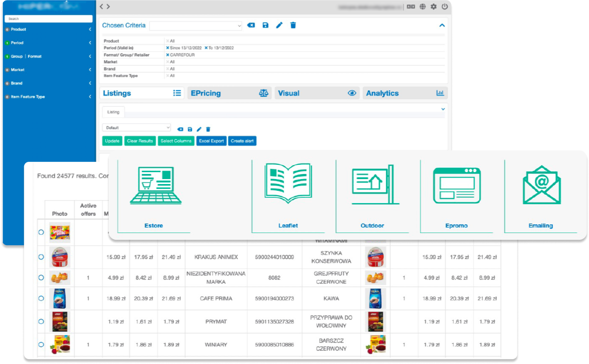589x364 pixels.
Task: Click the Outdoor billboard icon
Action: click(x=375, y=184)
